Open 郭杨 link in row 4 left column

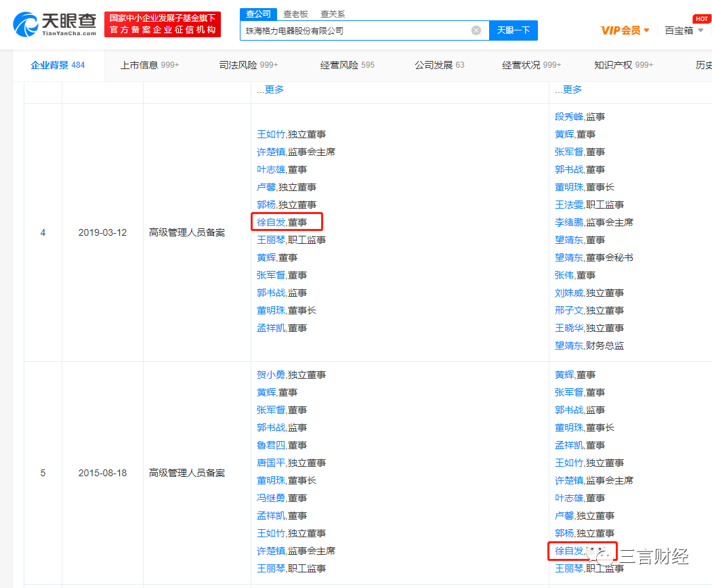266,205
